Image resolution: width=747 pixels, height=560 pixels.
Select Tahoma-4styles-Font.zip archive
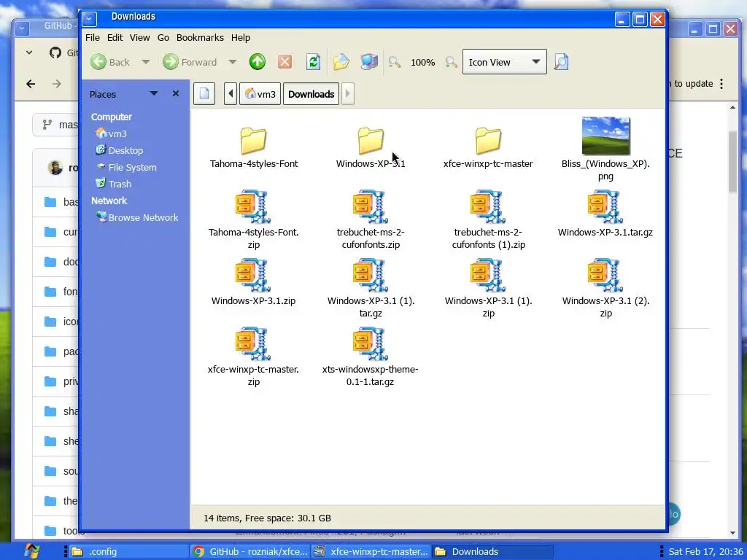click(x=253, y=220)
